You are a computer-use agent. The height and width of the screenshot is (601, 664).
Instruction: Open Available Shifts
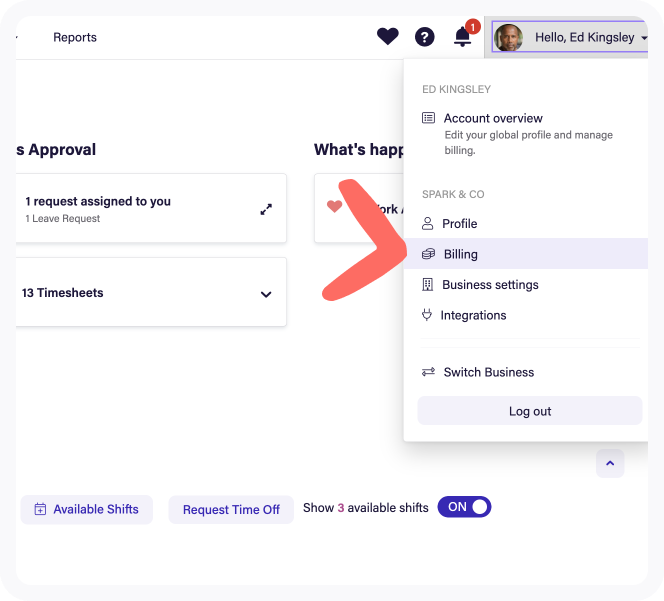[87, 509]
